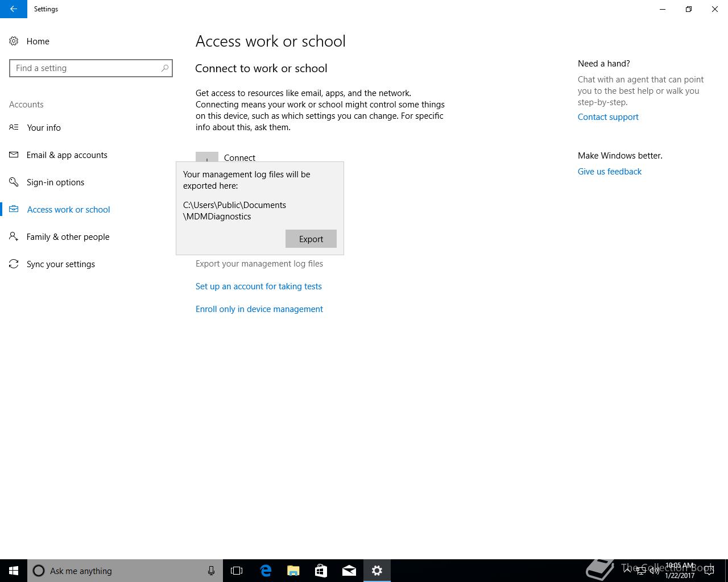Show hidden tray icons chevron
Screen dimensions: 728x582
[627, 570]
